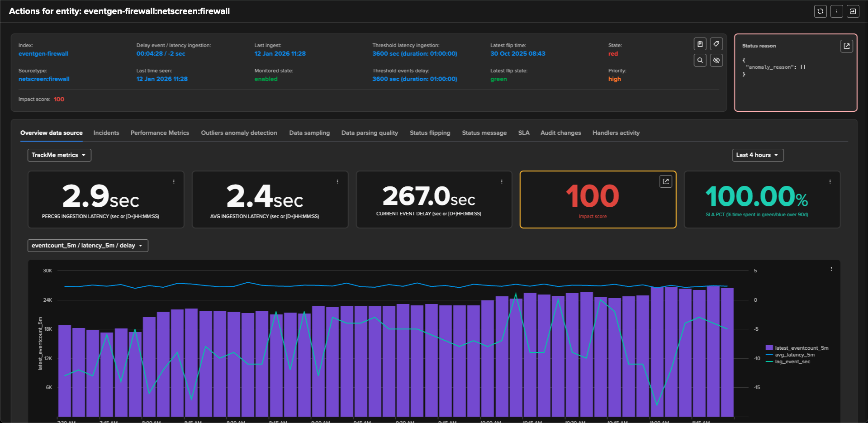This screenshot has width=868, height=423.
Task: Click the refresh icon in the header
Action: click(820, 11)
